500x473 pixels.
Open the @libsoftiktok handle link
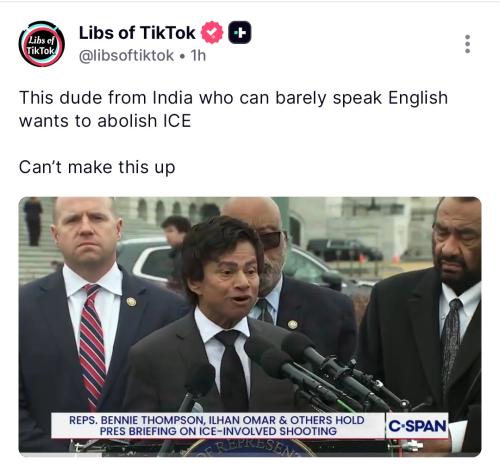126,56
